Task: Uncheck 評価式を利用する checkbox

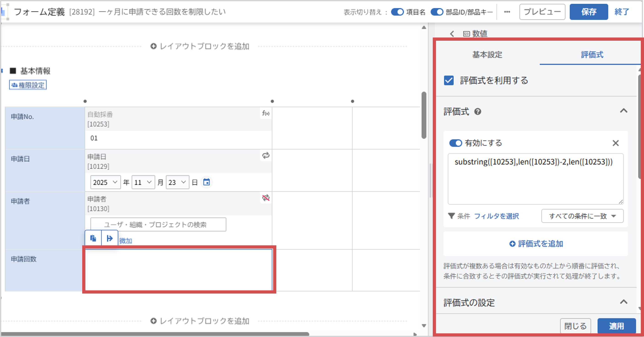Action: 449,81
